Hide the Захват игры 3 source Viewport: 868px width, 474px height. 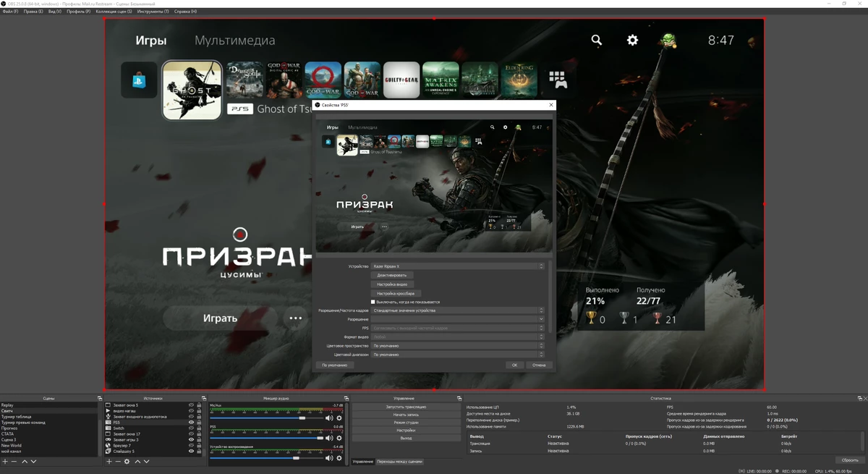tap(192, 440)
